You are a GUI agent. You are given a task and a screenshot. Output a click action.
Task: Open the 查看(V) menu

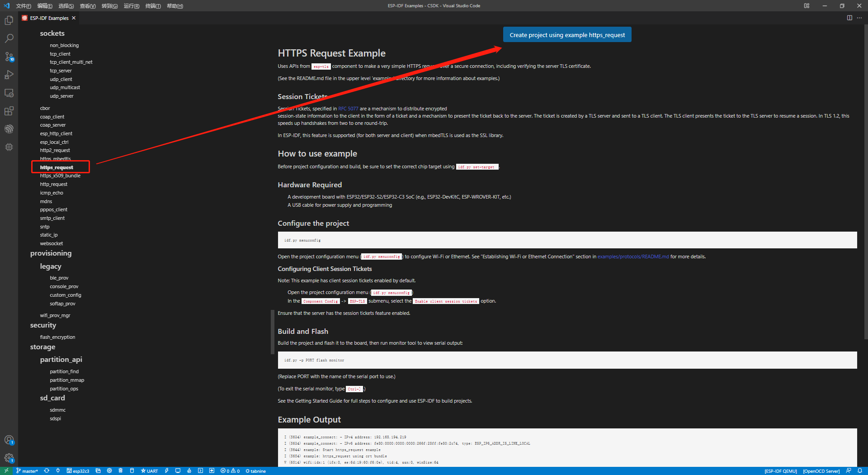tap(88, 6)
